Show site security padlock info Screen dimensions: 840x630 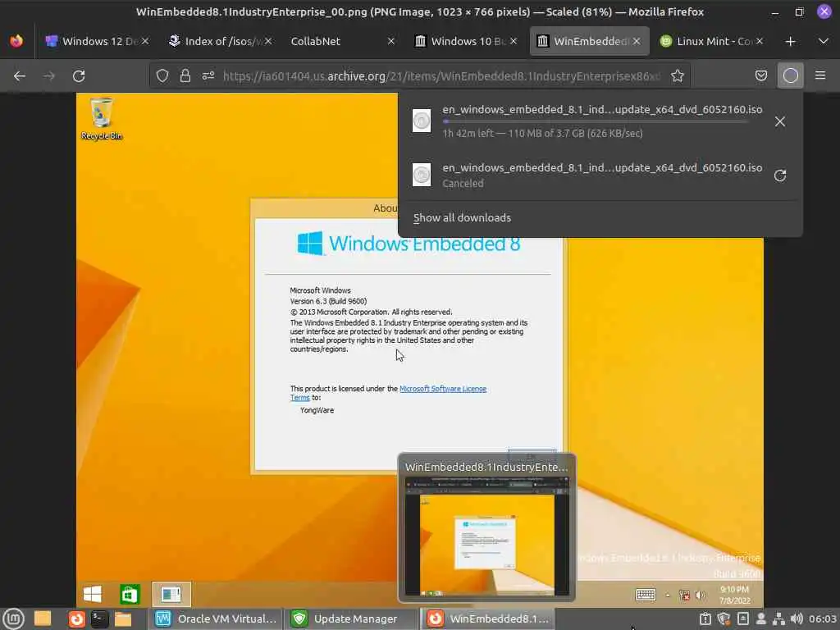[x=185, y=76]
